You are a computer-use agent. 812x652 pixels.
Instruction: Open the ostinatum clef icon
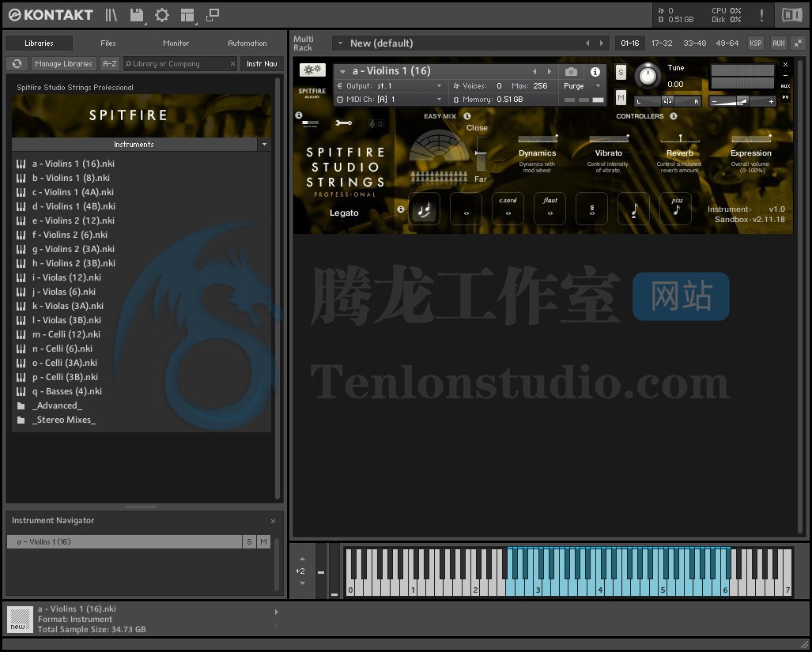coord(376,123)
